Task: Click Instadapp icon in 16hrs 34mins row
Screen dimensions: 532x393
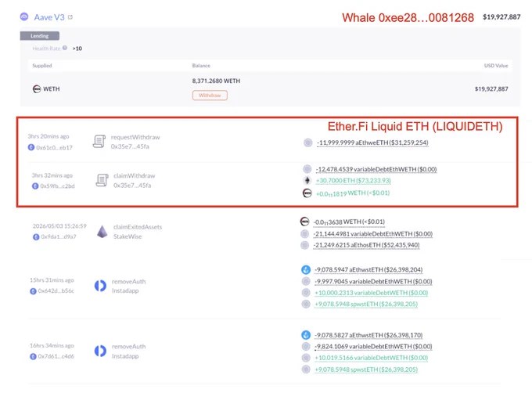Action: 100,351
